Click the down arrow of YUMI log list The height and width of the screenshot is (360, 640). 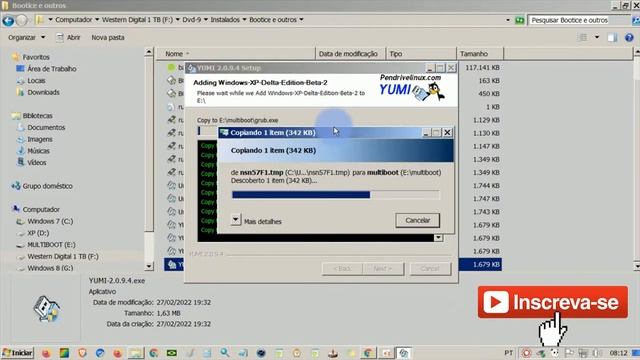[438, 238]
